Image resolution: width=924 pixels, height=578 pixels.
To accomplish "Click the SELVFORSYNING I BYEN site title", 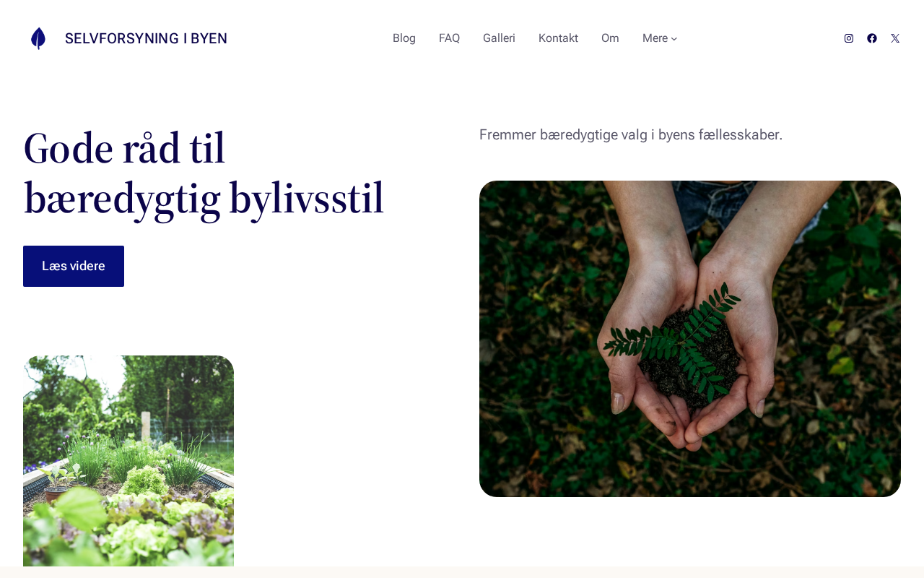I will point(146,38).
